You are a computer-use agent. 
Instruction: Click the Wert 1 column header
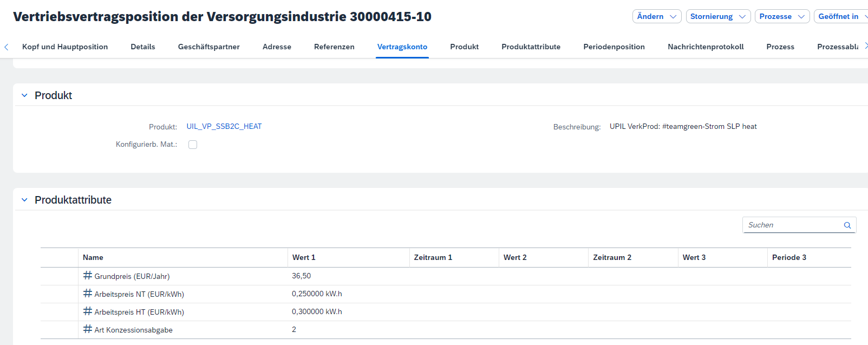pyautogui.click(x=304, y=258)
